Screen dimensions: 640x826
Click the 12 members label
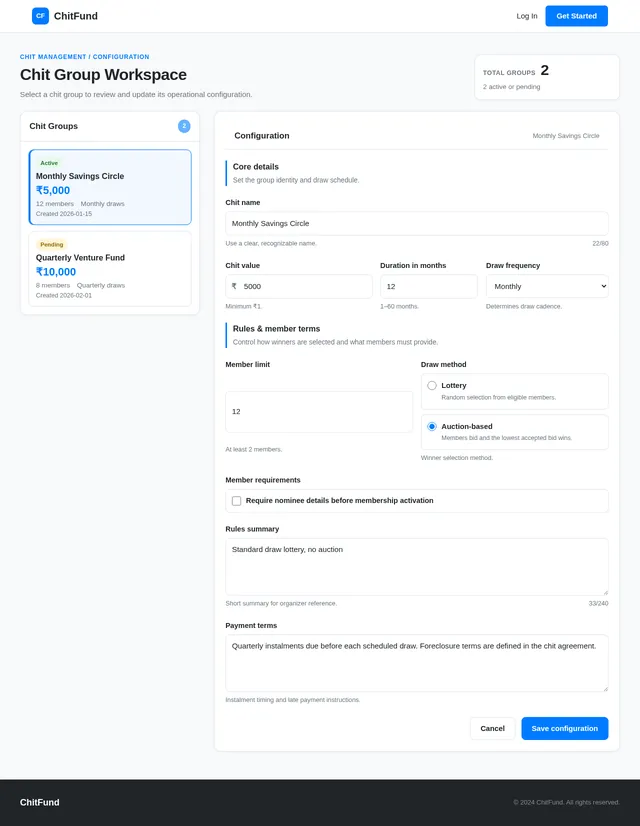click(x=55, y=204)
